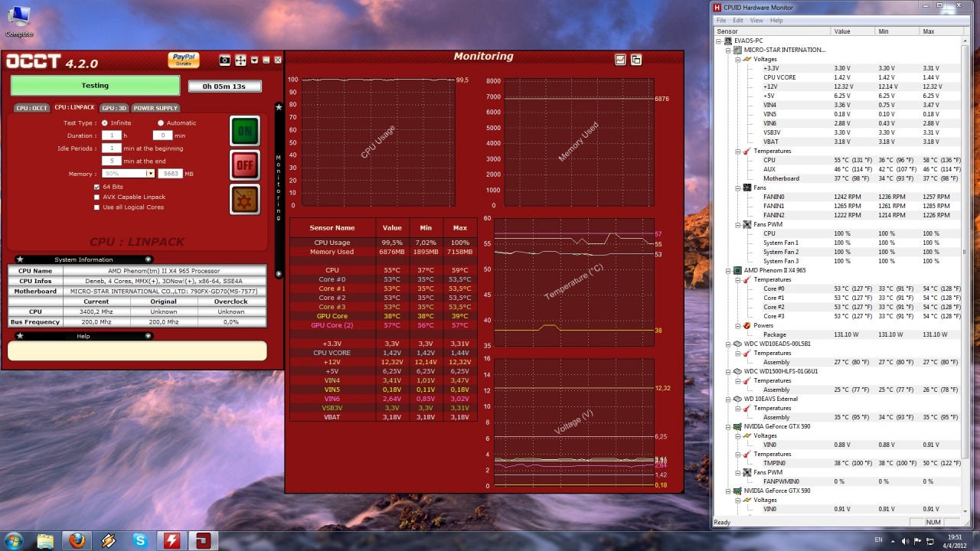Viewport: 980px width, 551px height.
Task: Switch to the CPU : OCCT tab
Action: (x=31, y=108)
